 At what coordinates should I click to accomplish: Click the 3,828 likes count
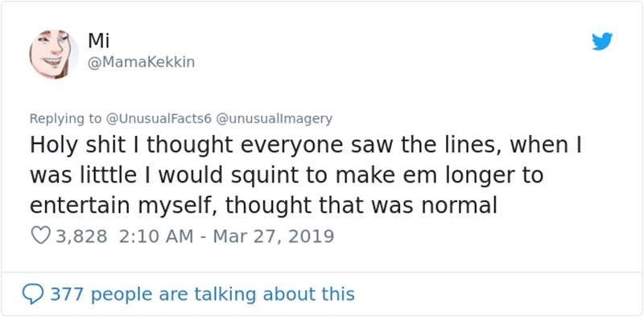tap(81, 237)
